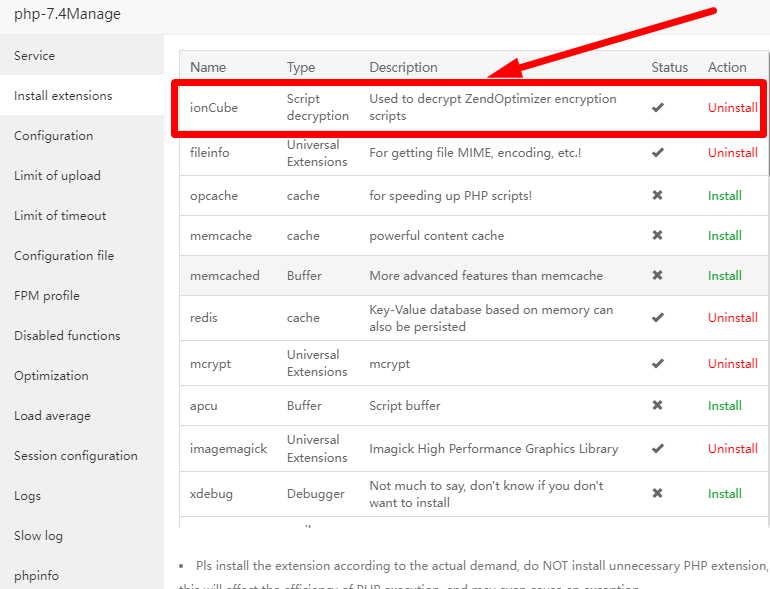Install the opcache extension
The image size is (770, 589).
725,196
